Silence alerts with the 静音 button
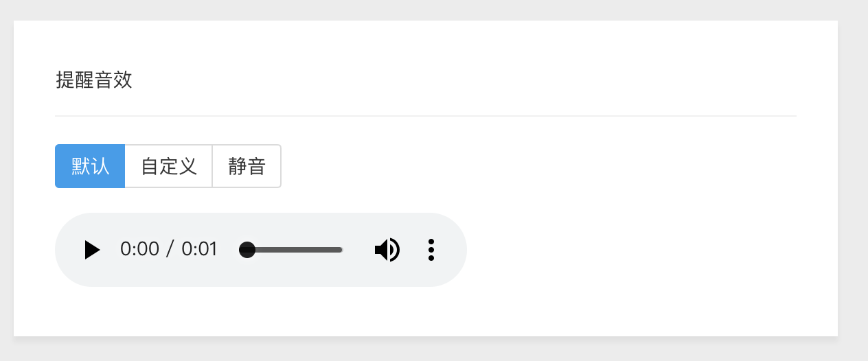Viewport: 868px width, 361px height. tap(247, 166)
